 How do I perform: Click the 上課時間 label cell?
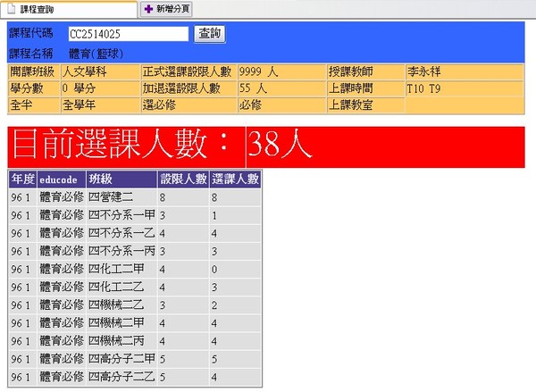365,88
